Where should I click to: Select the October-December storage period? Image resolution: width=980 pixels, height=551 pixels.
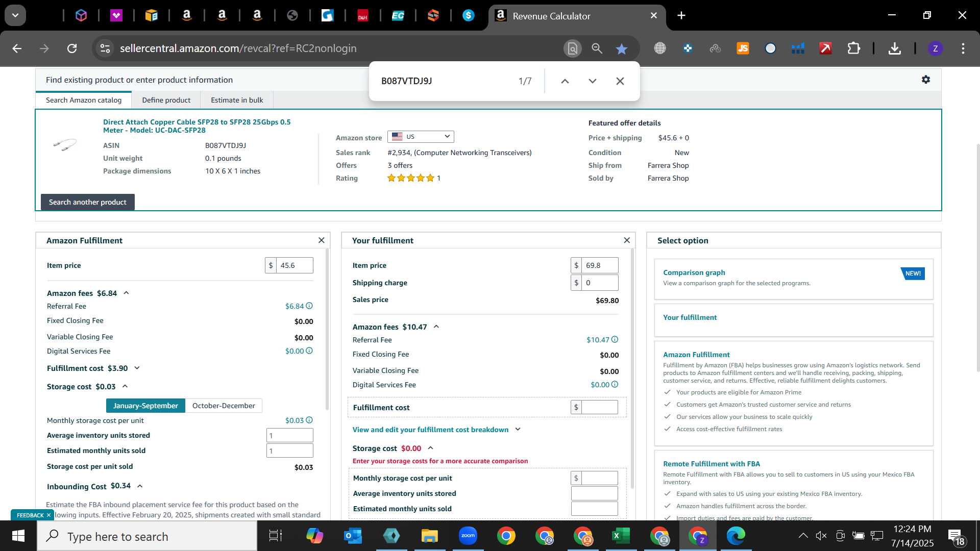point(224,406)
